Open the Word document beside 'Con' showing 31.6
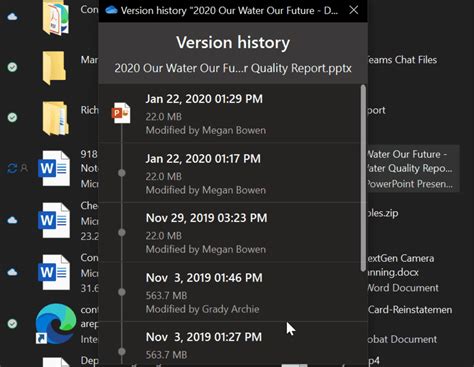This screenshot has width=474, height=367. pyautogui.click(x=54, y=272)
